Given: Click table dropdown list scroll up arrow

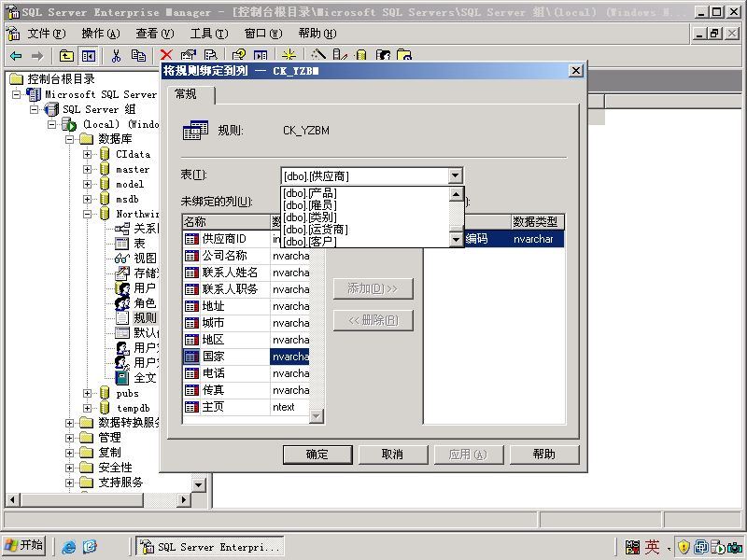Looking at the screenshot, I should (x=457, y=194).
